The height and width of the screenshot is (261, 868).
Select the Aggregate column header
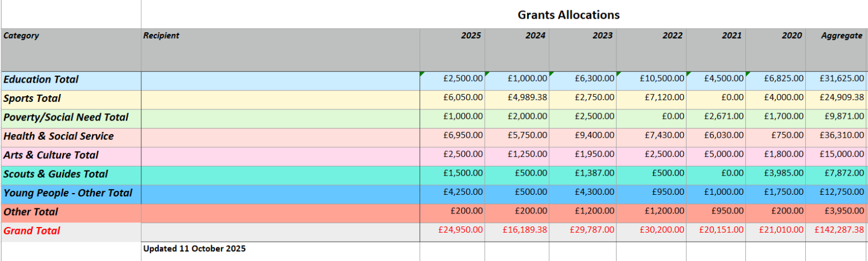pos(841,36)
